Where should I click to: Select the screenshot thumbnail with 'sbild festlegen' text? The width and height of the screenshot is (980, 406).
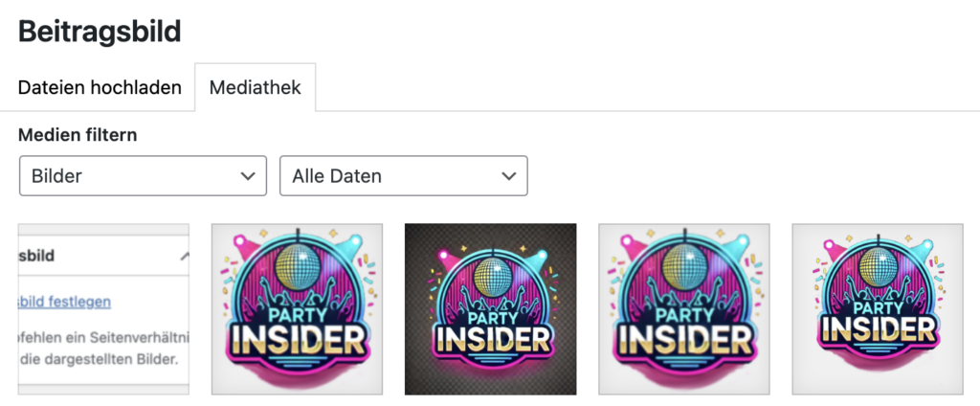pyautogui.click(x=103, y=309)
